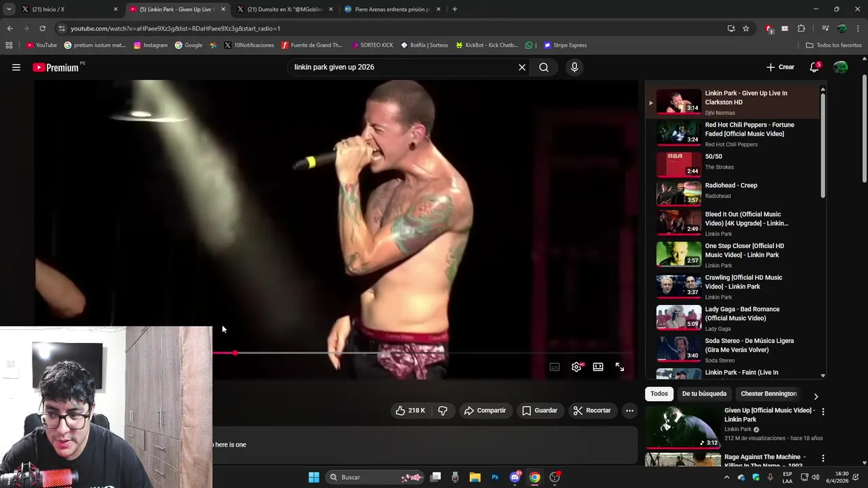Image resolution: width=868 pixels, height=488 pixels.
Task: Switch to the Dumsito en X browser tab
Action: click(x=285, y=9)
